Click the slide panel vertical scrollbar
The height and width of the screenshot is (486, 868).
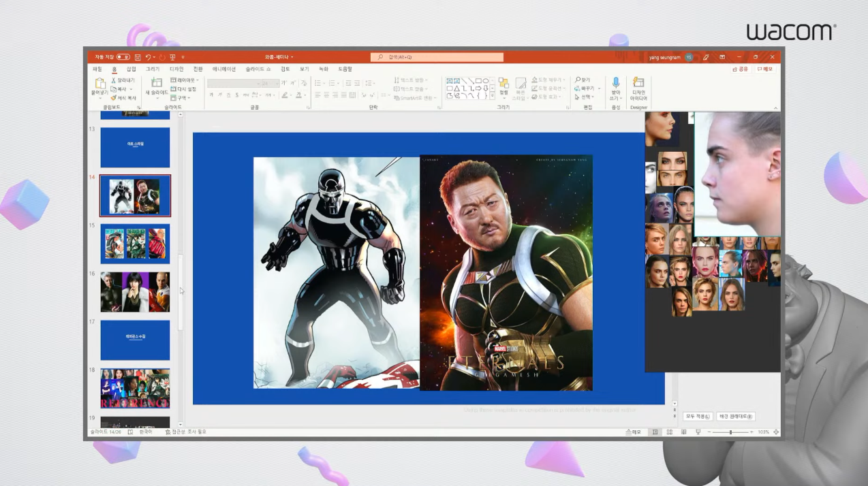pos(181,292)
